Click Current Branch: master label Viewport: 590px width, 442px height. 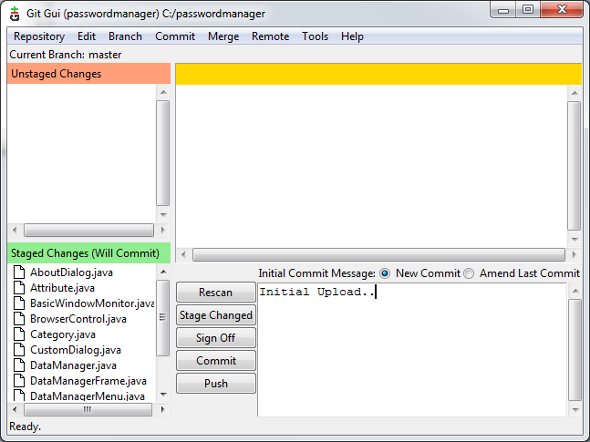[65, 55]
